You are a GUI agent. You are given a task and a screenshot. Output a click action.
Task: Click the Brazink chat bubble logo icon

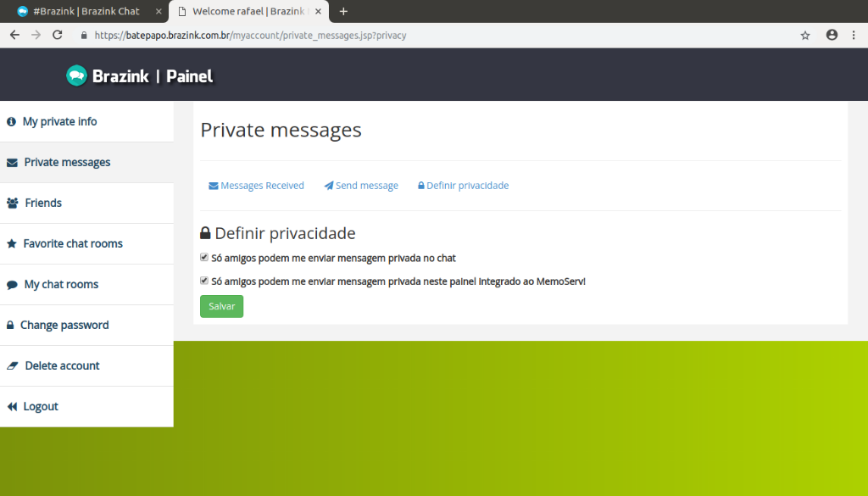76,75
